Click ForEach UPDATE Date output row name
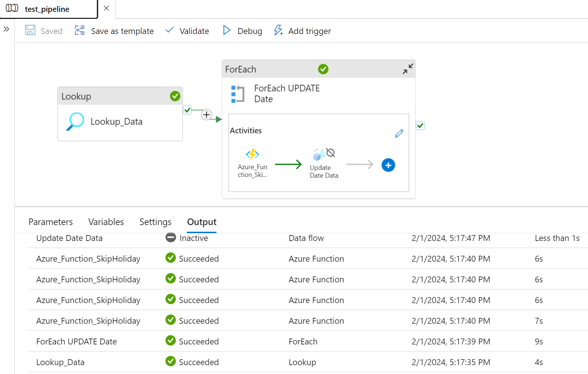This screenshot has width=588, height=374. click(76, 341)
